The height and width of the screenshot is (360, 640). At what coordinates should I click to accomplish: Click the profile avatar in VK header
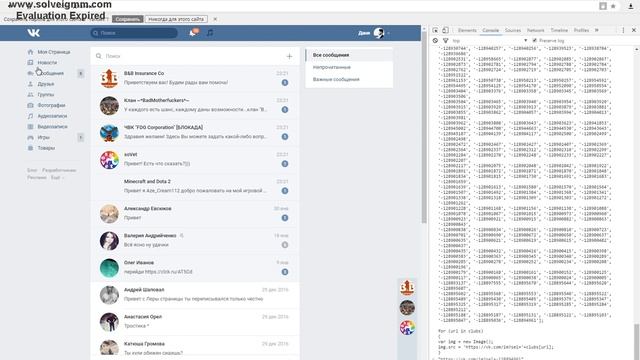click(379, 33)
